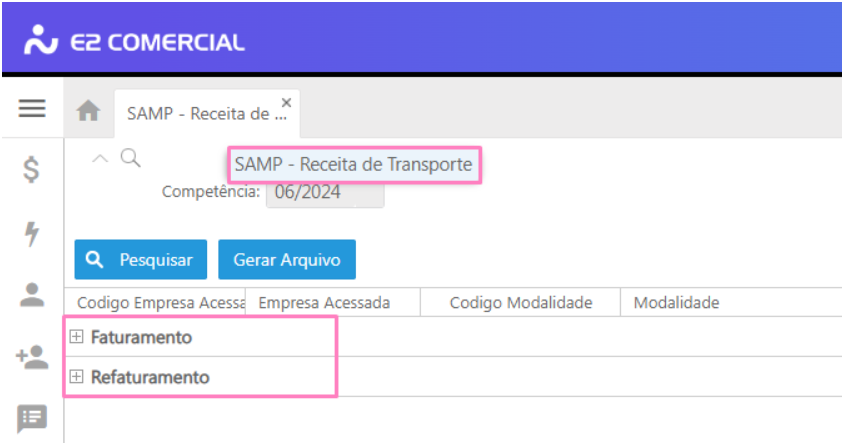Close the SAMP - Receita de tab
The height and width of the screenshot is (443, 842).
pyautogui.click(x=287, y=102)
